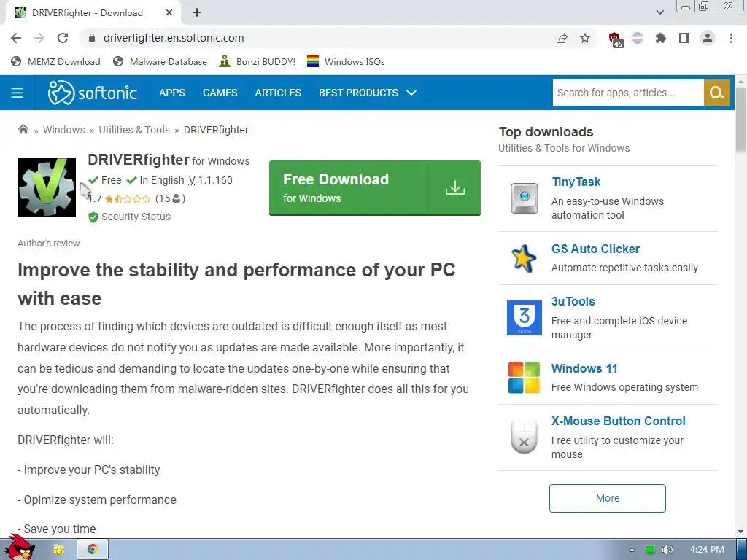747x560 pixels.
Task: Click the user count (15) reviews
Action: [x=170, y=198]
